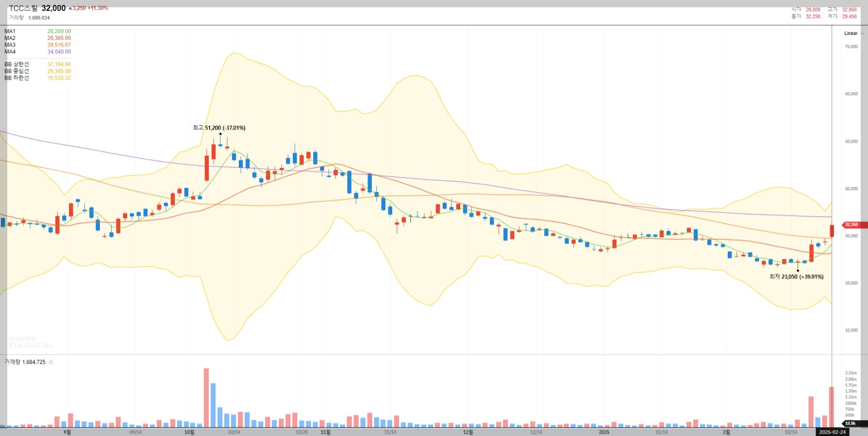The height and width of the screenshot is (436, 868).
Task: Select the MA1 legend row
Action: coord(38,32)
